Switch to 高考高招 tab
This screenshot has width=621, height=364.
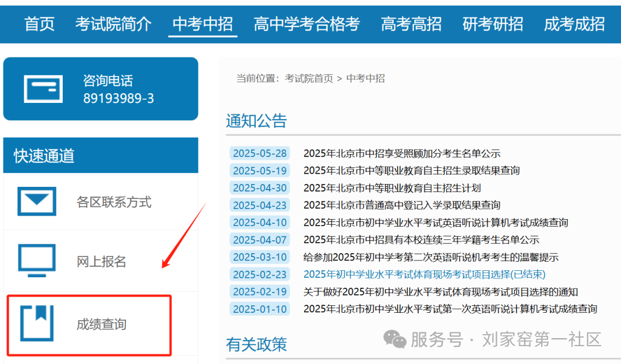point(411,24)
